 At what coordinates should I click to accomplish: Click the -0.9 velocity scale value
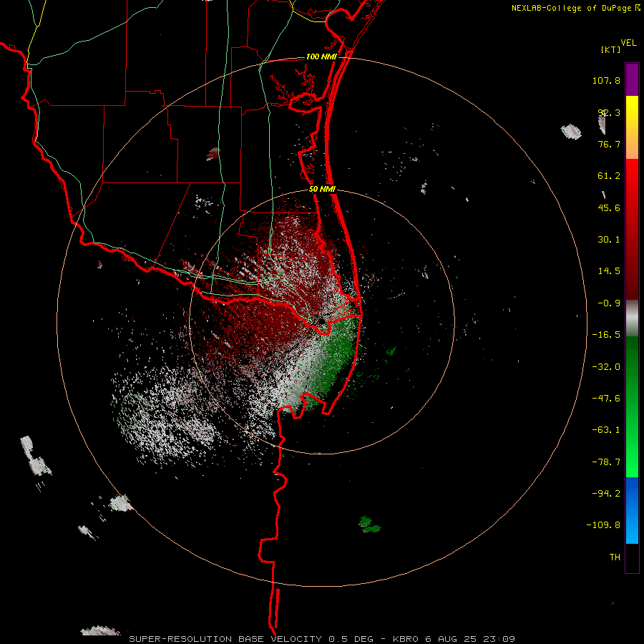(609, 303)
